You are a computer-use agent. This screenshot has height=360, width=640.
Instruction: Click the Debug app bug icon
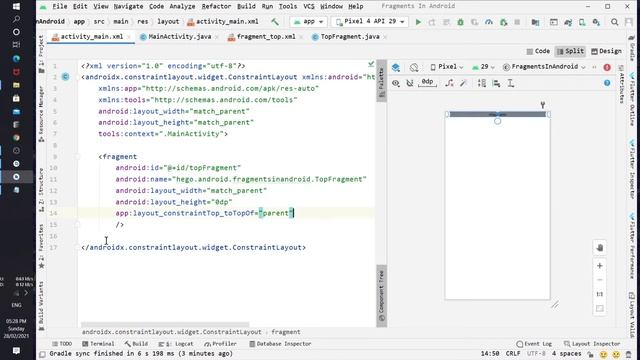coord(460,22)
